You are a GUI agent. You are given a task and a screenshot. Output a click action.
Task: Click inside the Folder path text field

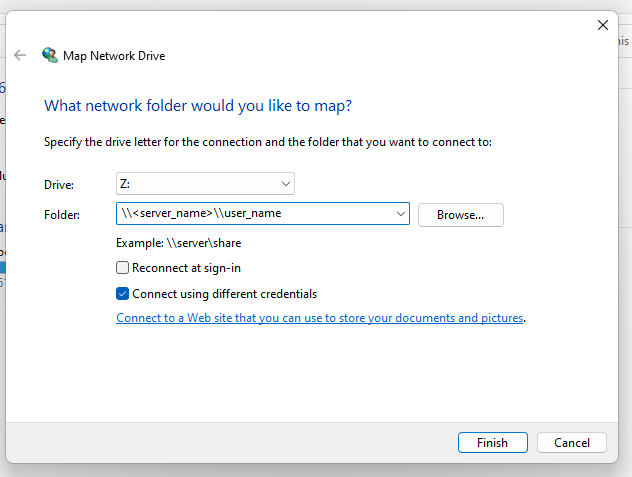(x=250, y=213)
